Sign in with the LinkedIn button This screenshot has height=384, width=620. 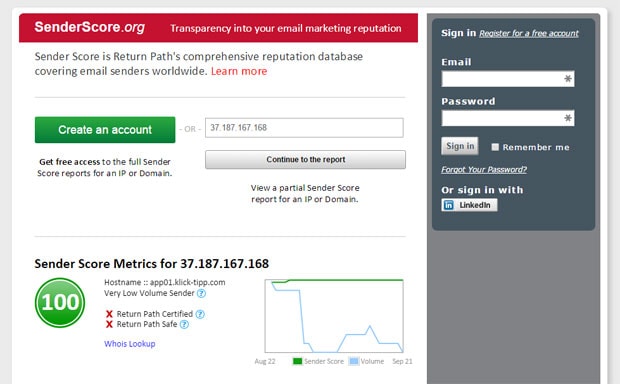point(469,205)
